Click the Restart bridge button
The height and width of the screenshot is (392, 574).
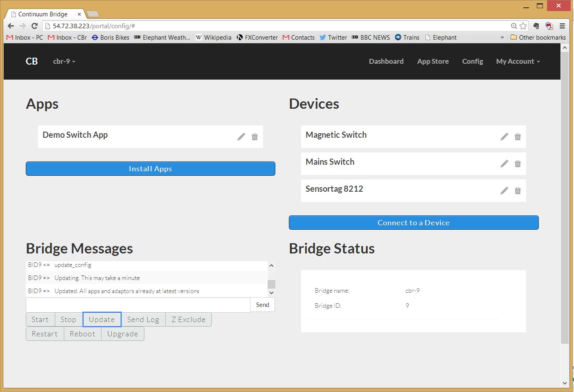(45, 334)
